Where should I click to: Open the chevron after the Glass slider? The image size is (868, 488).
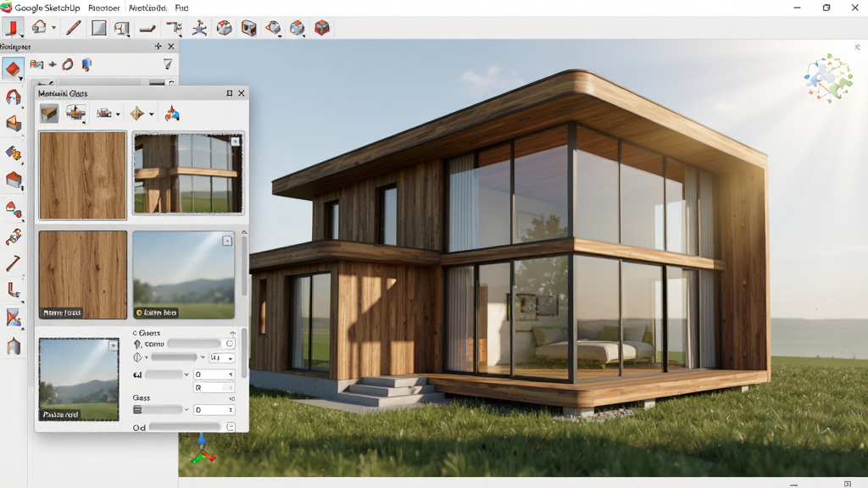[186, 410]
